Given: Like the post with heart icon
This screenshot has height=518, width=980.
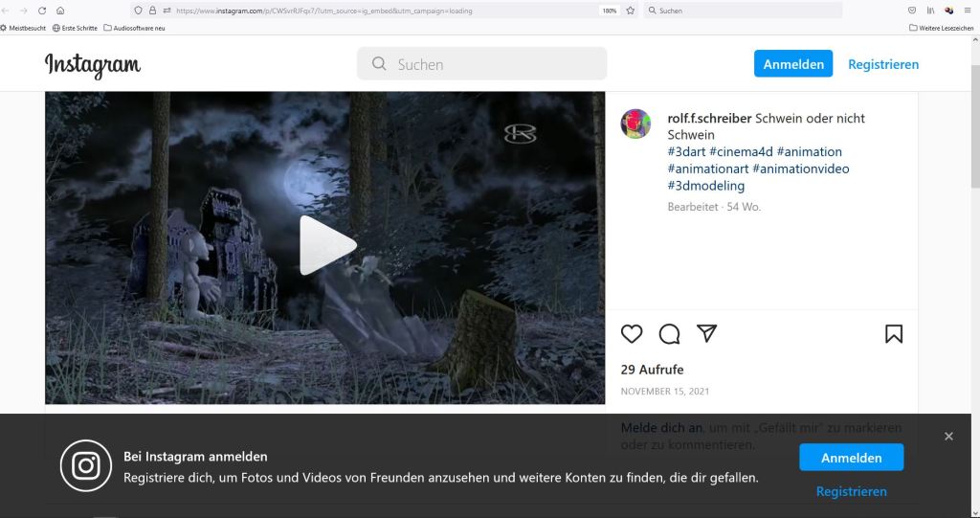Looking at the screenshot, I should tap(632, 333).
